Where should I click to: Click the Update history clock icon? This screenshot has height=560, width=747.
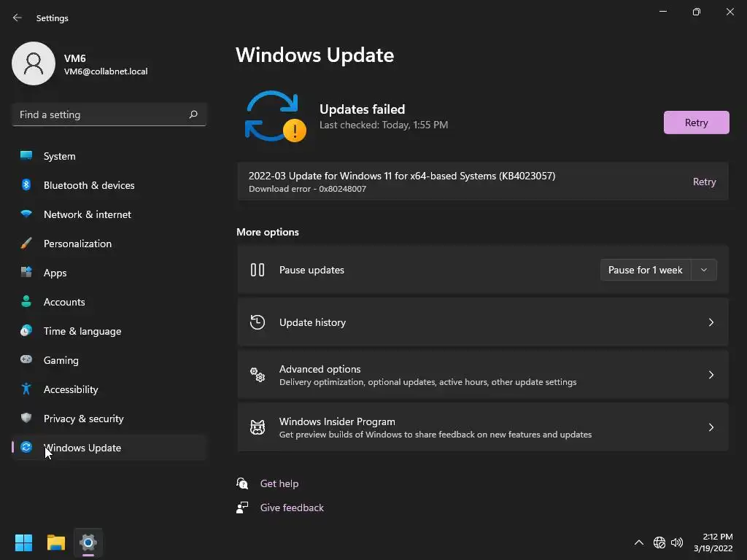(x=258, y=322)
